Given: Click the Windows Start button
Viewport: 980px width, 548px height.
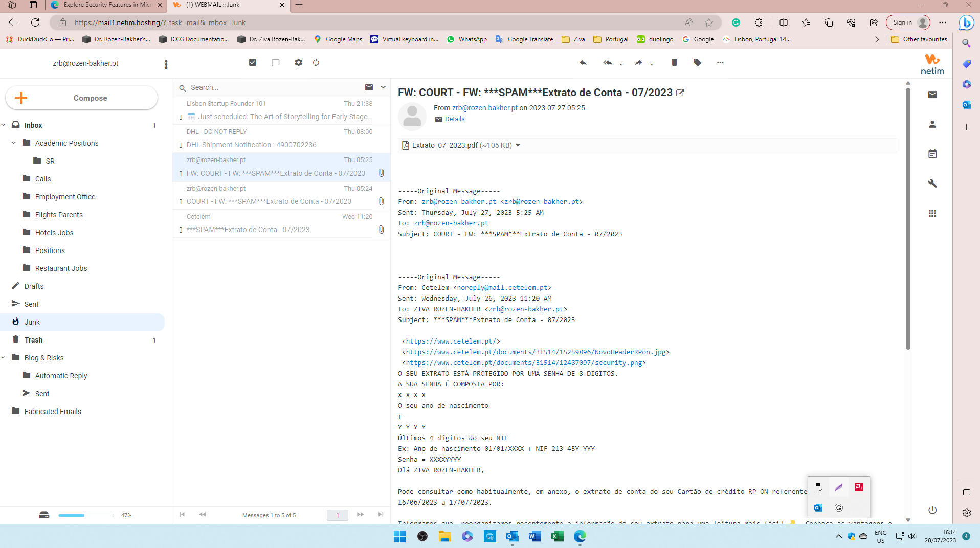Looking at the screenshot, I should click(400, 536).
